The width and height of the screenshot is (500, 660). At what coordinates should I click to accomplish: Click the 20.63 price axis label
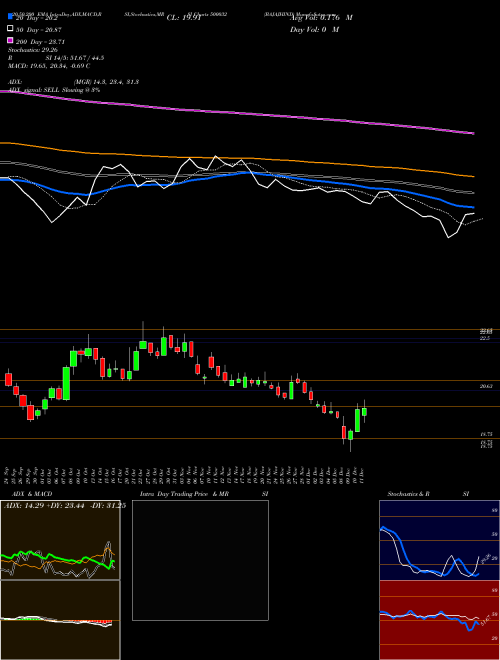pos(486,386)
